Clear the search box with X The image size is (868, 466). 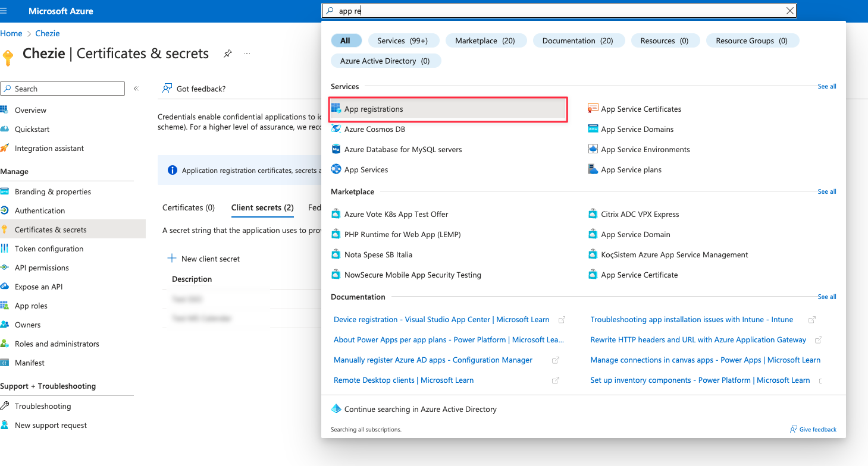click(x=789, y=11)
